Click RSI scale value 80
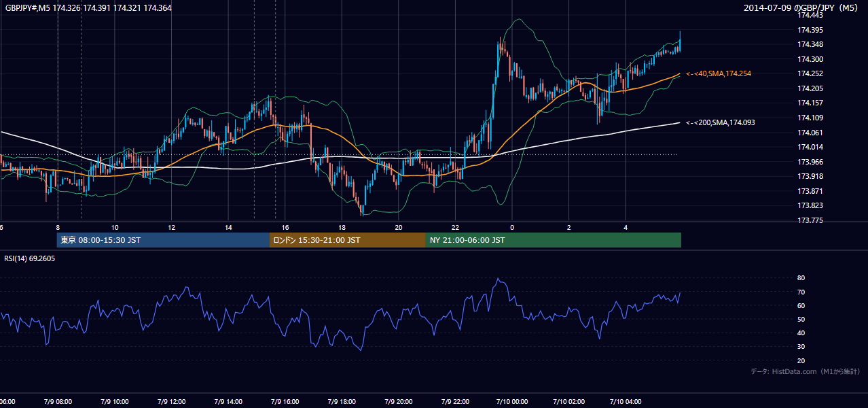Image resolution: width=868 pixels, height=408 pixels. (x=801, y=278)
